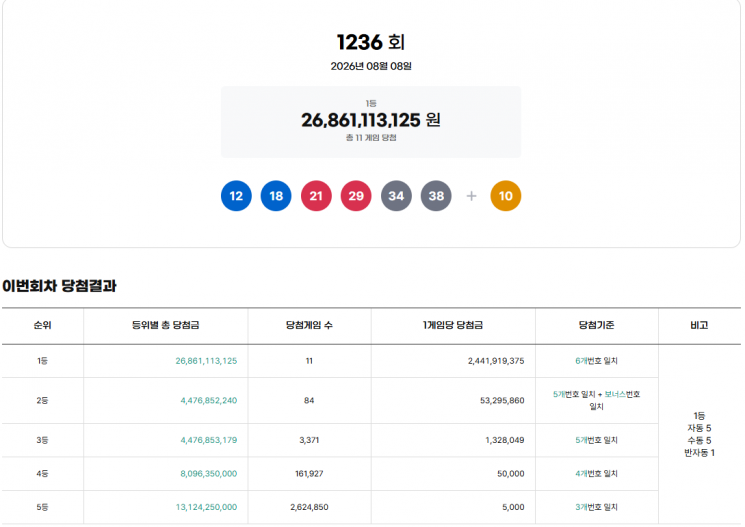Click the orange bonus ball 10
The image size is (745, 527).
tap(506, 196)
